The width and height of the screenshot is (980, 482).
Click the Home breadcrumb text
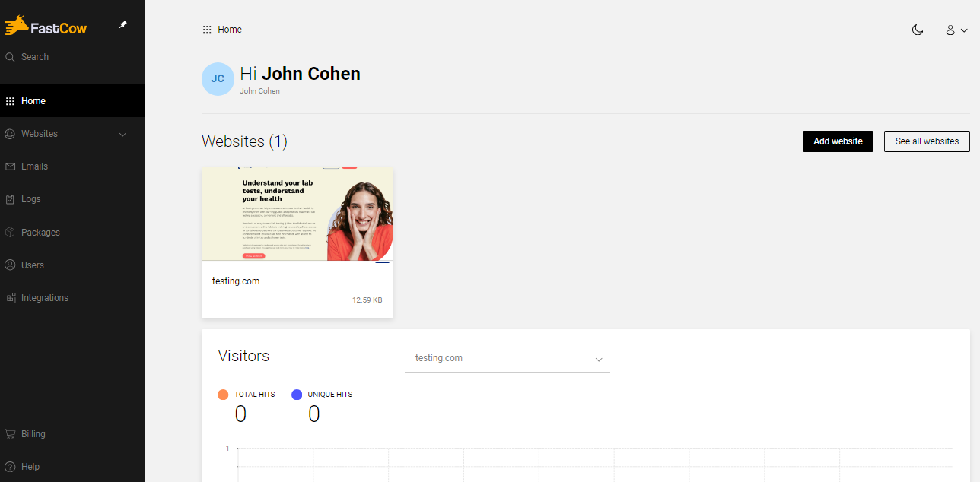point(230,30)
